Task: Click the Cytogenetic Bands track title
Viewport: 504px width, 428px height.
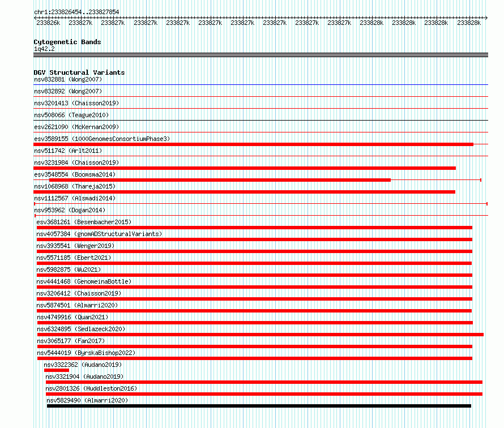Action: (x=67, y=42)
